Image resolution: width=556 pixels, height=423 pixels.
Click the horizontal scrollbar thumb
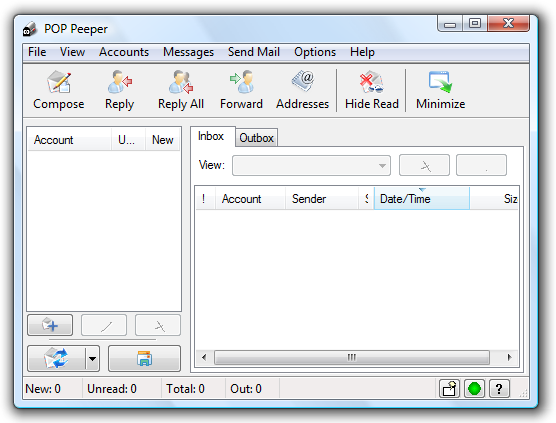[x=352, y=357]
